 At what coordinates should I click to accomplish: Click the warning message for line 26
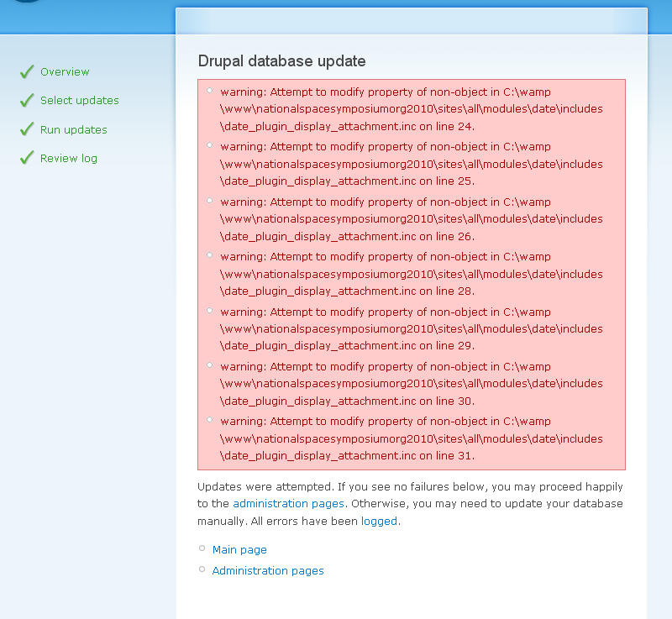[412, 219]
